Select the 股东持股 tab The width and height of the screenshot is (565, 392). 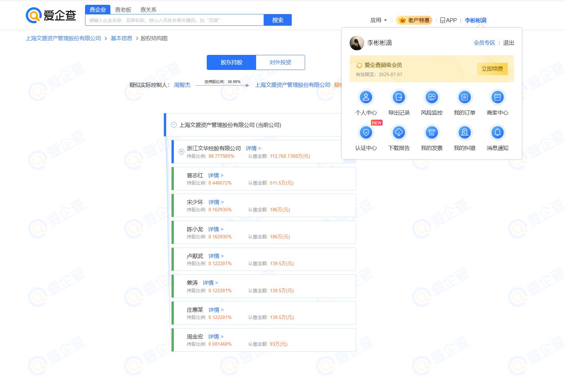231,62
